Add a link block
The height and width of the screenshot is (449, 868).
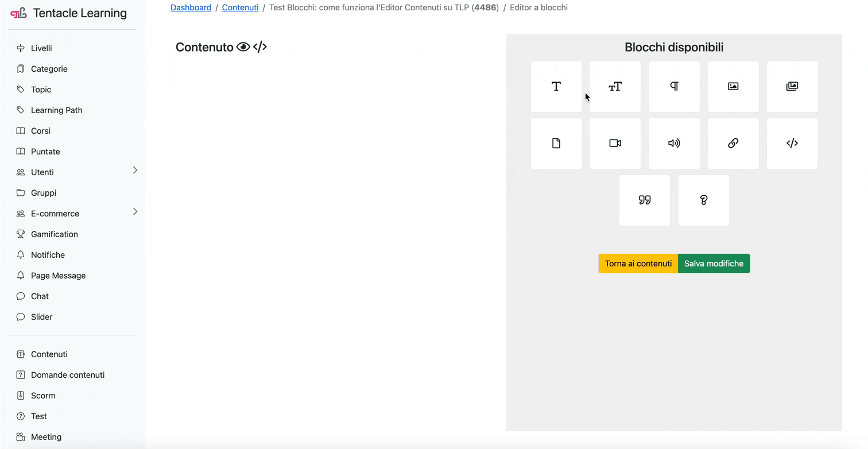pyautogui.click(x=733, y=144)
